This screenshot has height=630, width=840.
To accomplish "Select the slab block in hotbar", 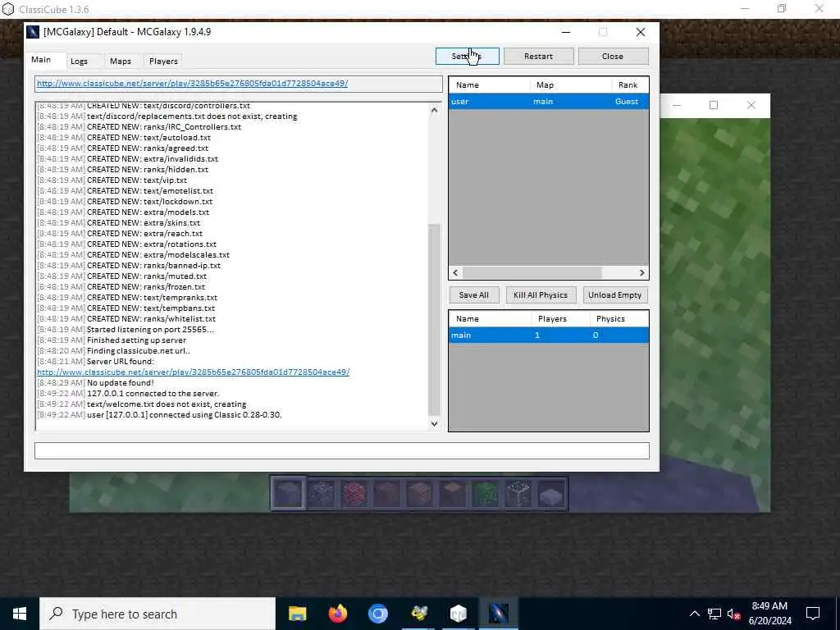I will [550, 494].
